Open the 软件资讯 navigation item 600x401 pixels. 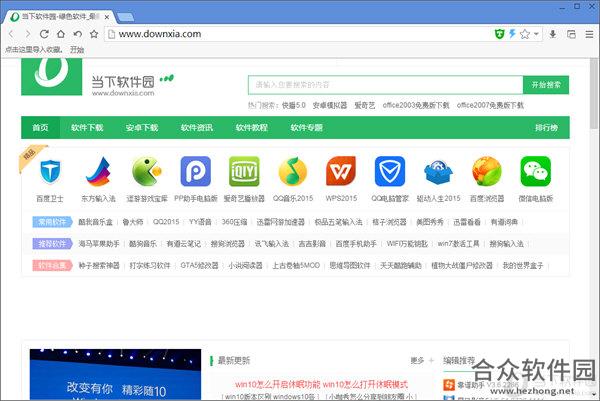(x=197, y=127)
